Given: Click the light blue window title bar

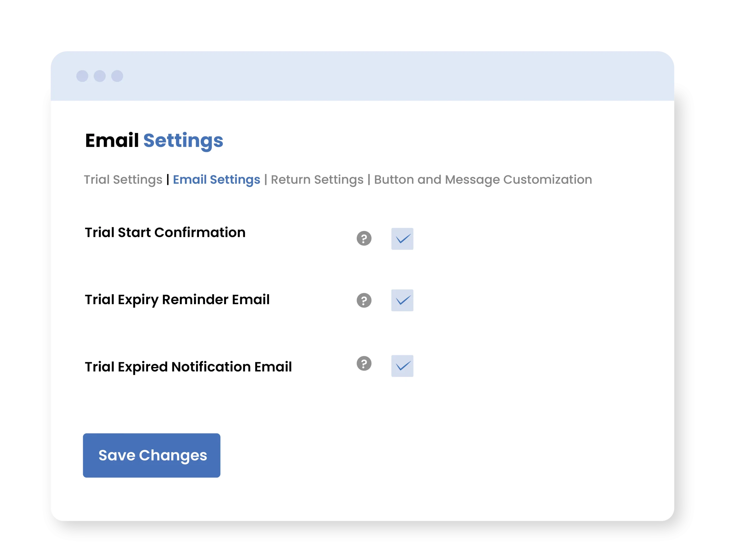Looking at the screenshot, I should point(367,76).
